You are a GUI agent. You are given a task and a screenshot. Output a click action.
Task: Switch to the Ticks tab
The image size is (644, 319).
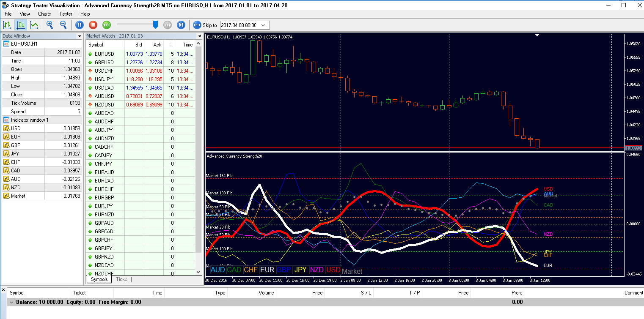[x=121, y=279]
